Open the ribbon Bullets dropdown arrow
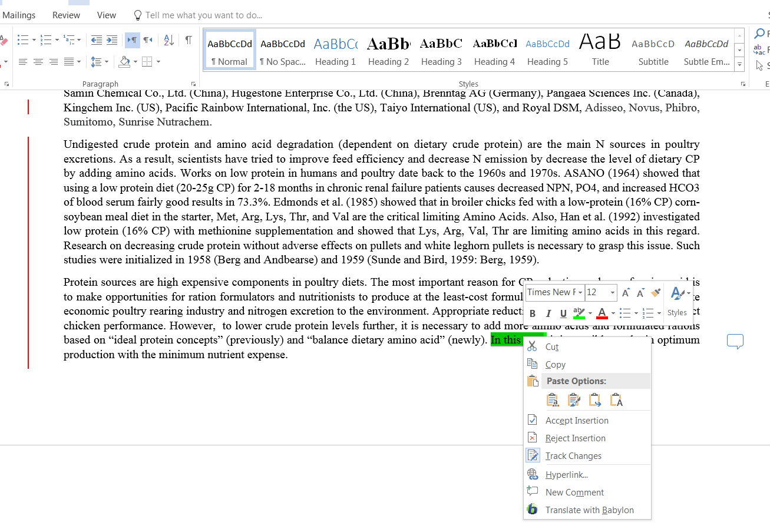The height and width of the screenshot is (532, 770). pyautogui.click(x=34, y=40)
